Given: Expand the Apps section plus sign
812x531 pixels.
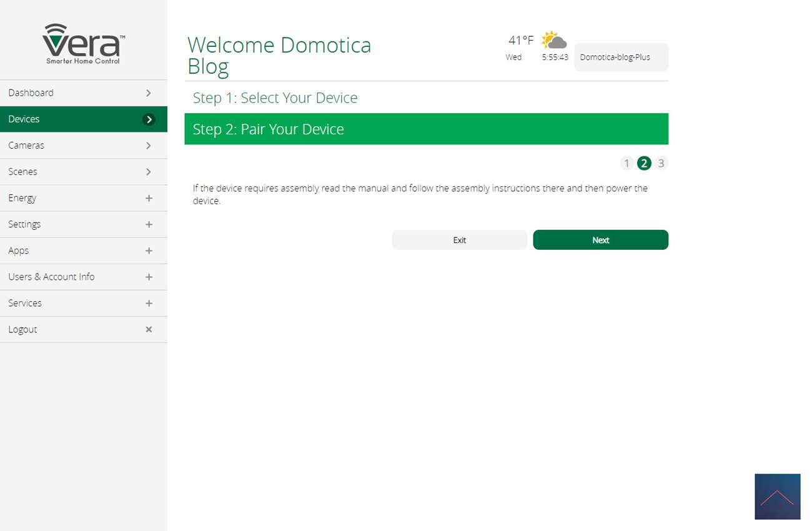Looking at the screenshot, I should pos(149,251).
